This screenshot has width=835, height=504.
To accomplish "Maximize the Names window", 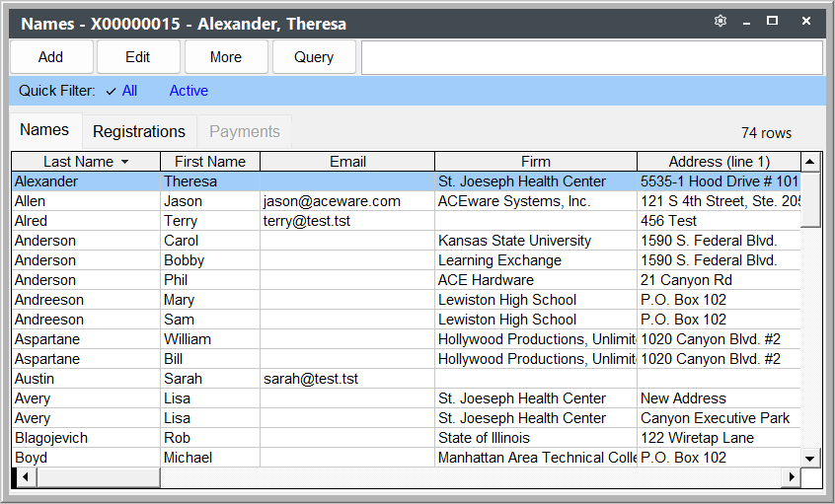I will tap(772, 22).
